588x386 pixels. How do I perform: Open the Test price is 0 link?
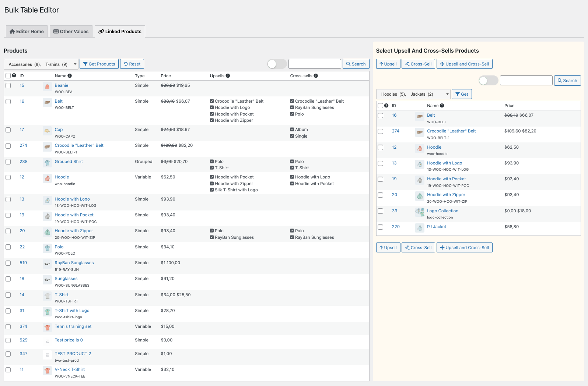69,340
